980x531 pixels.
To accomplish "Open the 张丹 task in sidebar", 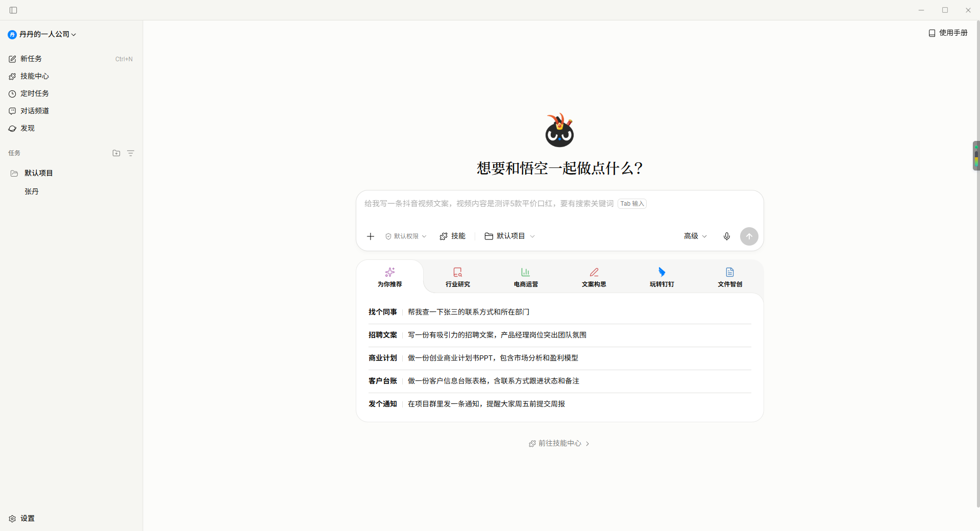I will (71, 192).
